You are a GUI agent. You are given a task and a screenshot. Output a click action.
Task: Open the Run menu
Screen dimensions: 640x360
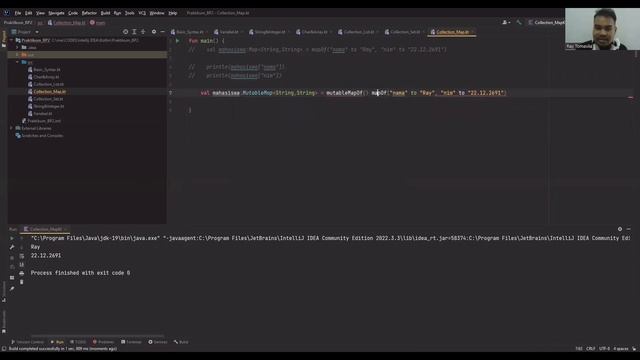point(118,13)
